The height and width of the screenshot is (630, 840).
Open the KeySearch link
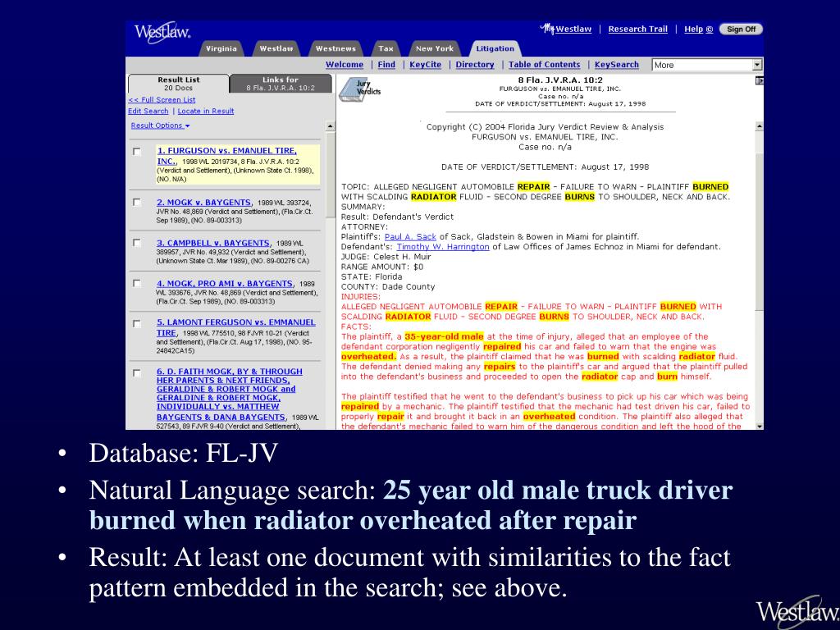point(617,64)
